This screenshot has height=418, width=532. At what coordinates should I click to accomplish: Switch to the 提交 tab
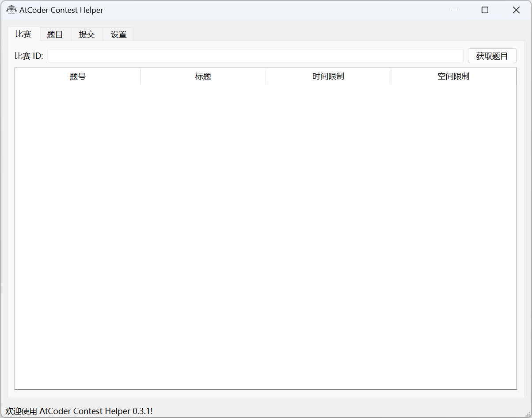(87, 34)
